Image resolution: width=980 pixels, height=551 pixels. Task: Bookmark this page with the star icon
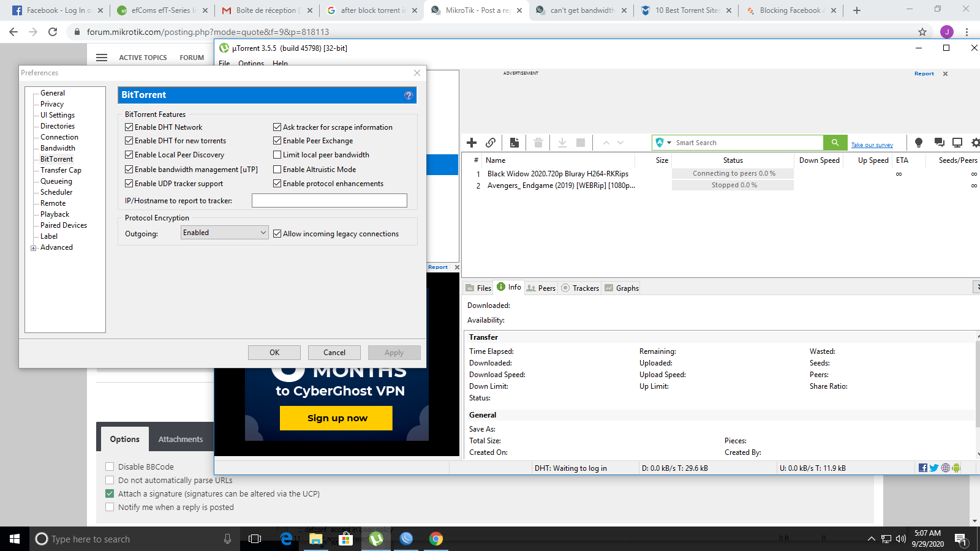922,32
